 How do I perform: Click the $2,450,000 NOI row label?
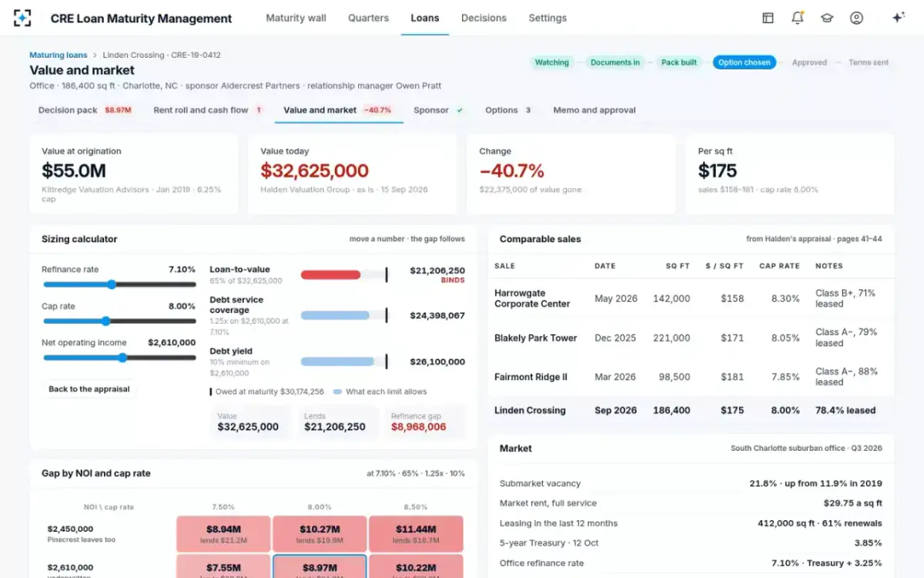tap(70, 529)
